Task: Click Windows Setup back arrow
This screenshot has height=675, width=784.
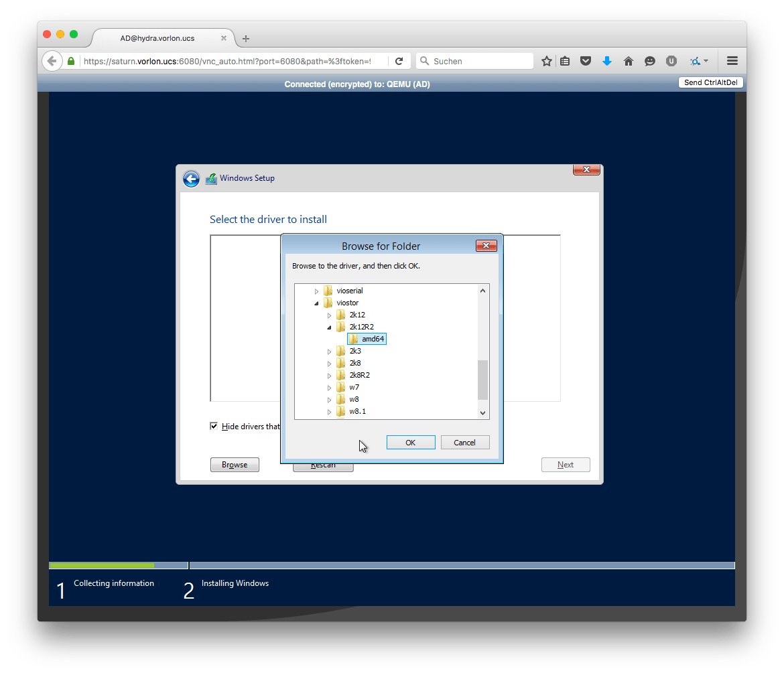Action: (x=191, y=179)
